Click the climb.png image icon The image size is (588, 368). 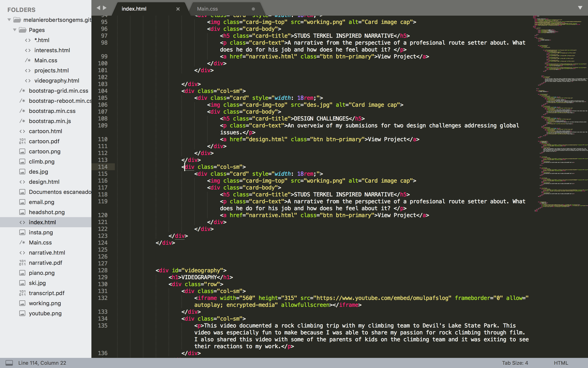click(22, 162)
